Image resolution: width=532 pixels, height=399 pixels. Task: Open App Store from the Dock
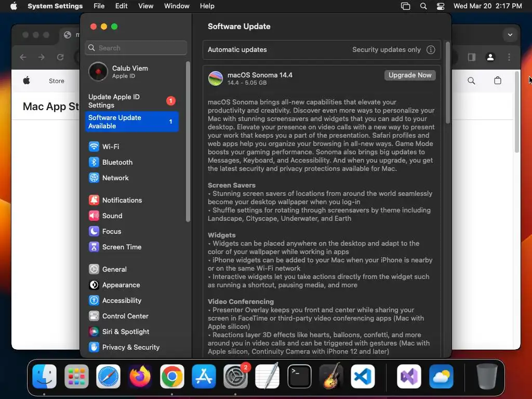[x=204, y=377]
